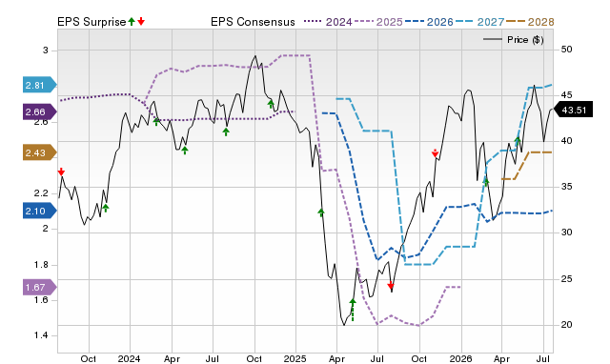Viewport: 610px width, 364px height.
Task: Click the 2.10 dark-blue value tag
Action: point(40,211)
